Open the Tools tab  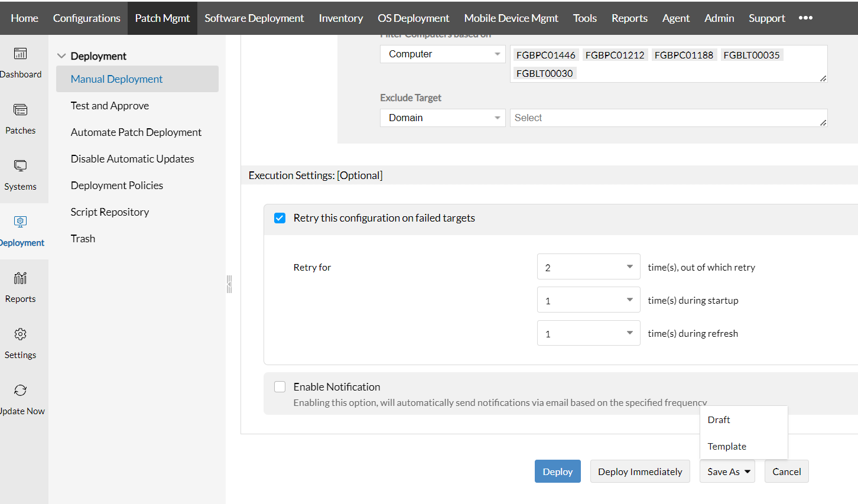pyautogui.click(x=585, y=18)
